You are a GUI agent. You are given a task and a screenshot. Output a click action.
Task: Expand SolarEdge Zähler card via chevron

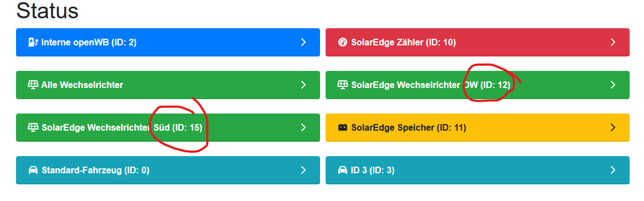[x=613, y=42]
